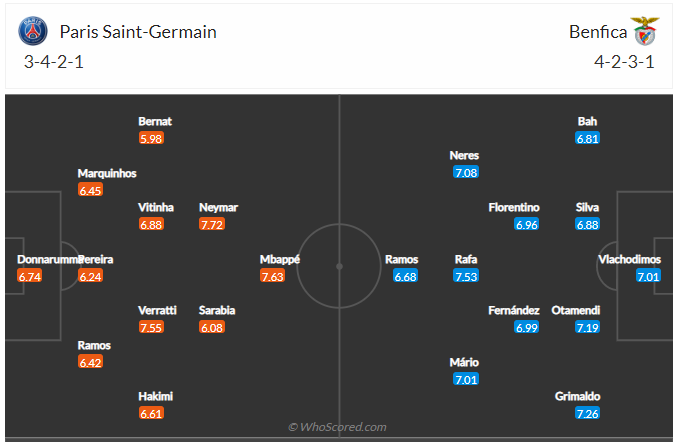Select the Benfica 4-2-3-1 formation text
677x442 pixels.
(621, 61)
